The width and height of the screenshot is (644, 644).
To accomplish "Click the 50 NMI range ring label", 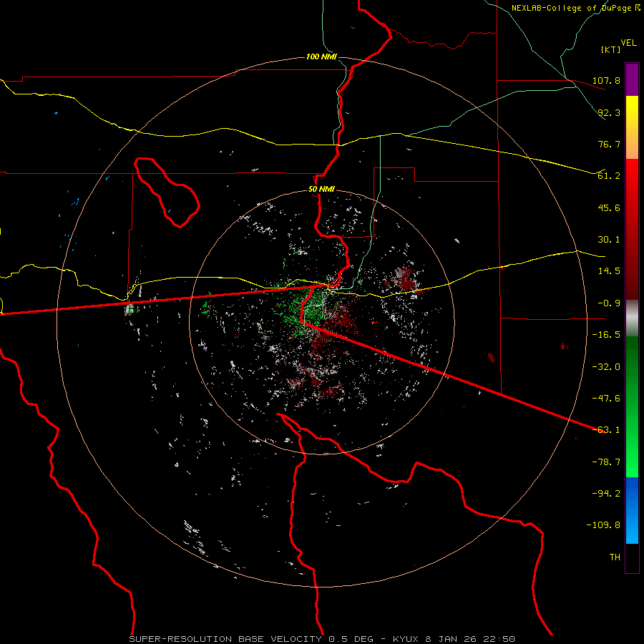I will (321, 190).
